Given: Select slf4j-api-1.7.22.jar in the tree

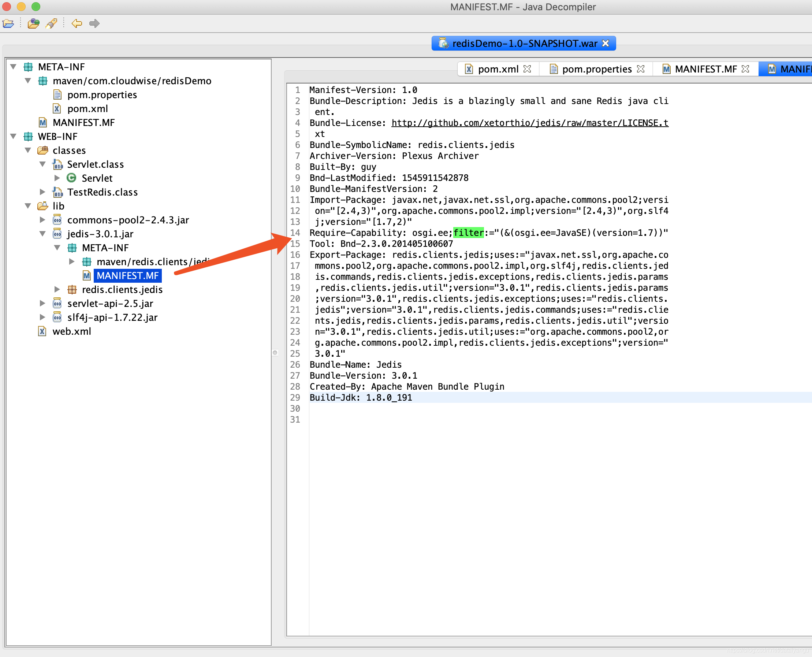Looking at the screenshot, I should [x=112, y=317].
